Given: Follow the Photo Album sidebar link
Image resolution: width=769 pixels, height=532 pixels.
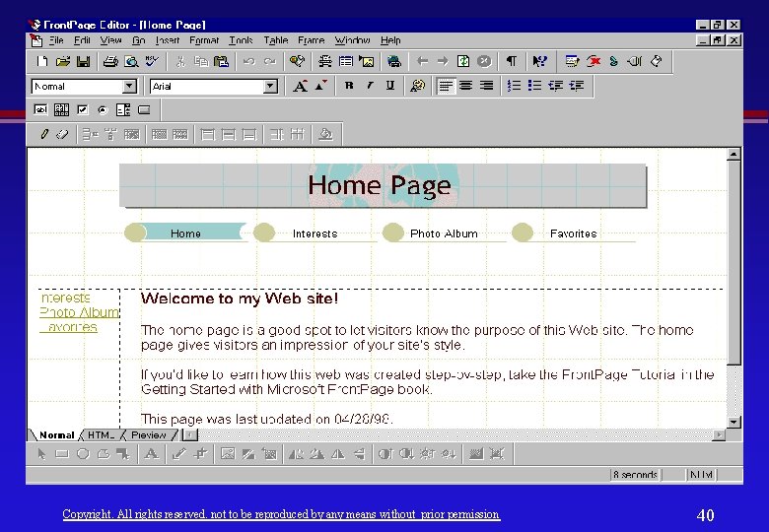Looking at the screenshot, I should click(x=80, y=312).
